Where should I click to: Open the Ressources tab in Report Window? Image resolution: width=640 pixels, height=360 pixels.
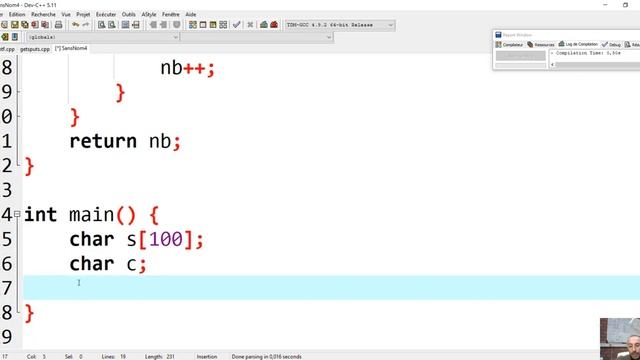(541, 44)
